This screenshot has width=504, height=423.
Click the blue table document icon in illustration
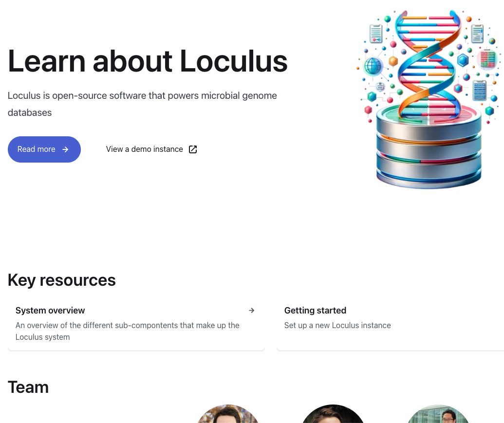pyautogui.click(x=480, y=90)
